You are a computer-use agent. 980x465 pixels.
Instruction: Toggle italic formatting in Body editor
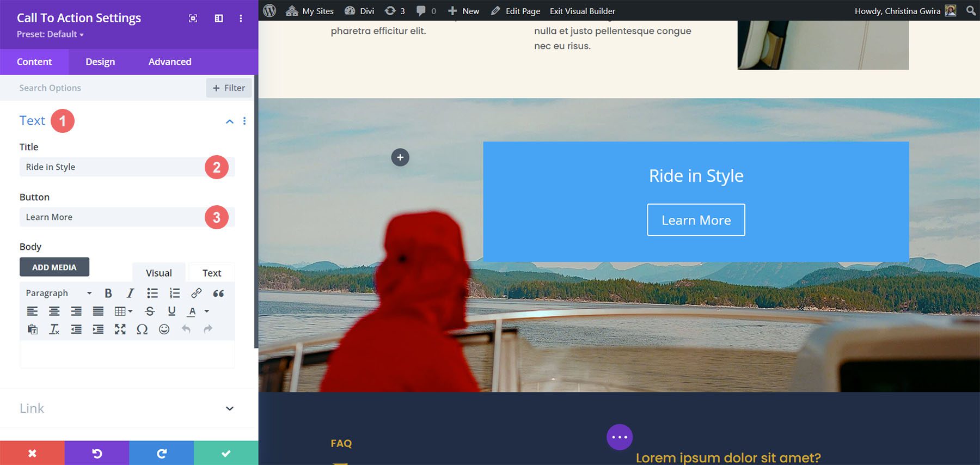(x=130, y=293)
